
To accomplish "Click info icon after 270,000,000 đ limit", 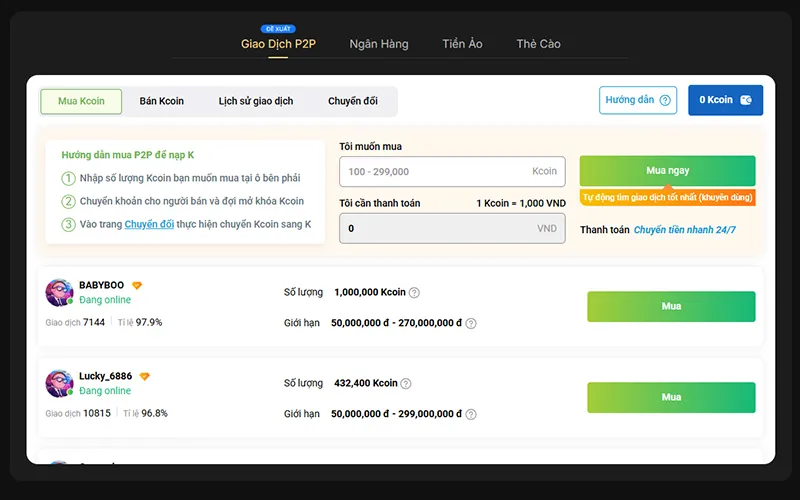I will point(471,323).
